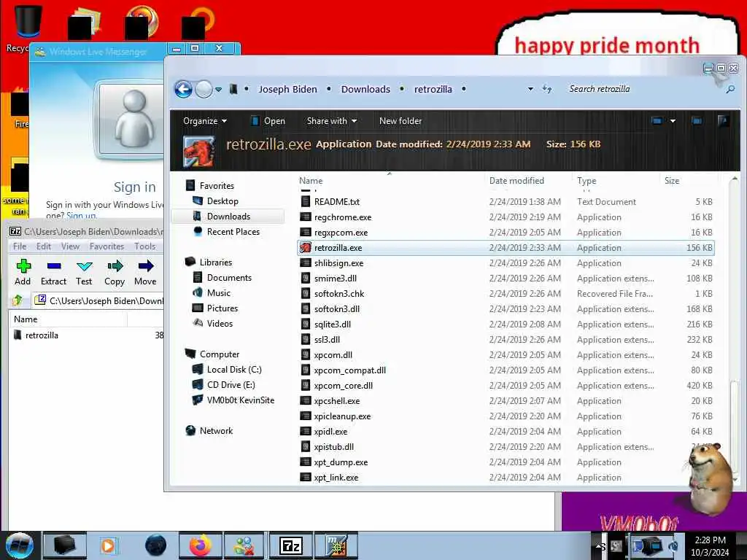Sort by Size column header

click(x=672, y=181)
